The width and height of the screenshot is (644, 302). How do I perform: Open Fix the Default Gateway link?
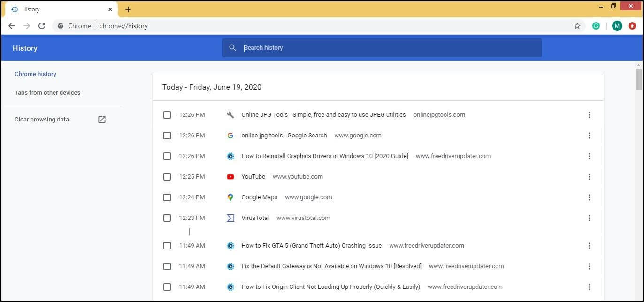pyautogui.click(x=331, y=266)
